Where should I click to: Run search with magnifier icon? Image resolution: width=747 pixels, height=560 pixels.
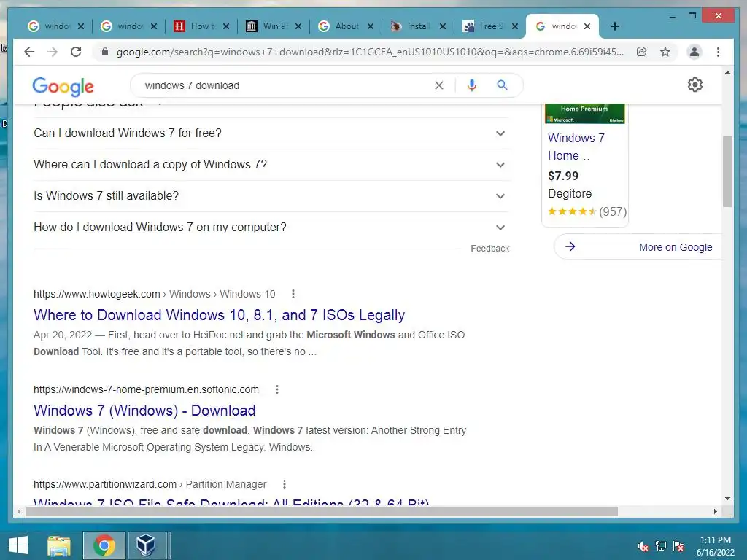(x=502, y=85)
